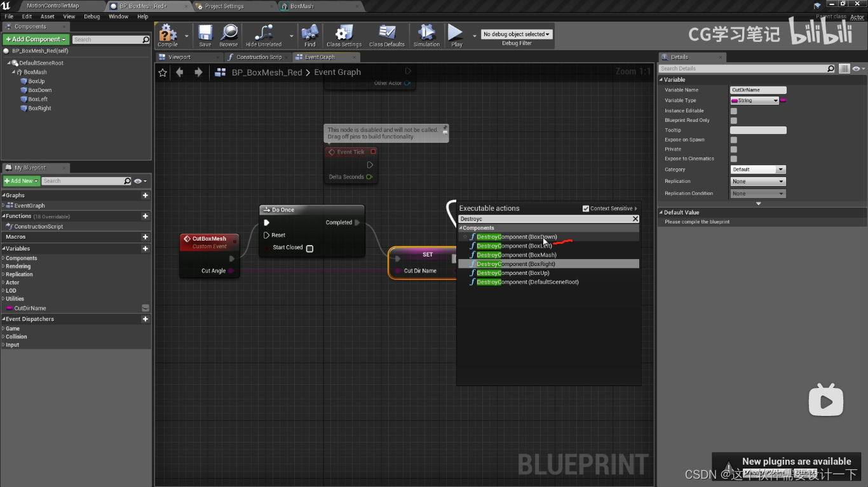
Task: Choose DestroyComponent (BoxDown) action
Action: pyautogui.click(x=517, y=237)
